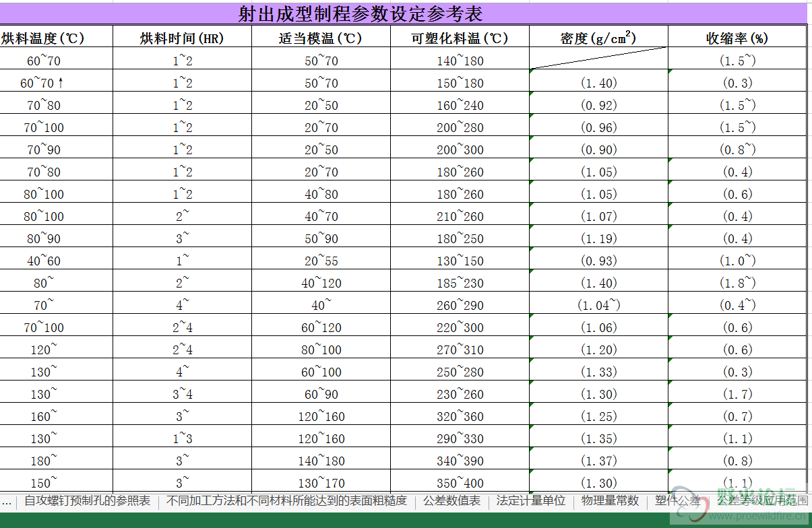Image resolution: width=812 pixels, height=528 pixels.
Task: Select the 收缩率(%) header cell
Action: [x=737, y=38]
